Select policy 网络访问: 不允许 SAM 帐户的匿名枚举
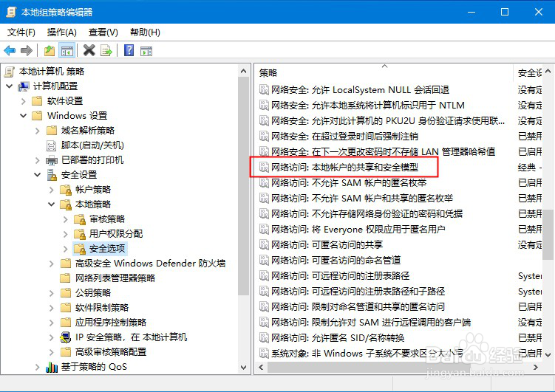Image resolution: width=555 pixels, height=392 pixels. coord(349,183)
